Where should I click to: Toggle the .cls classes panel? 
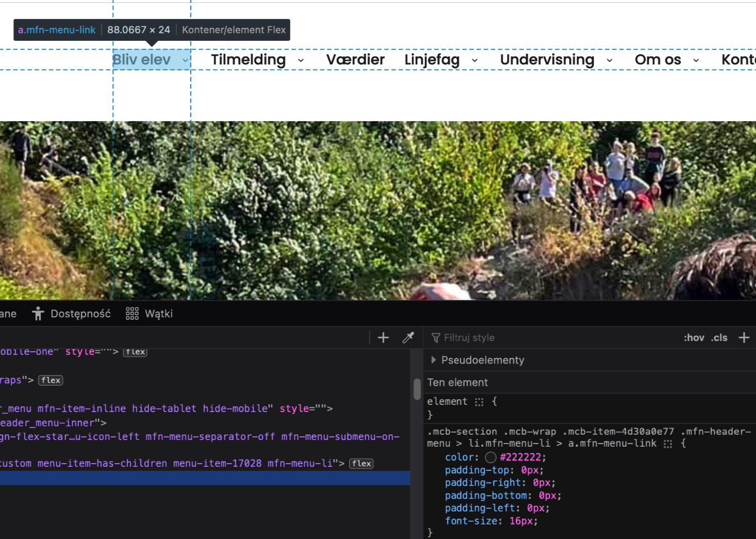click(x=719, y=338)
